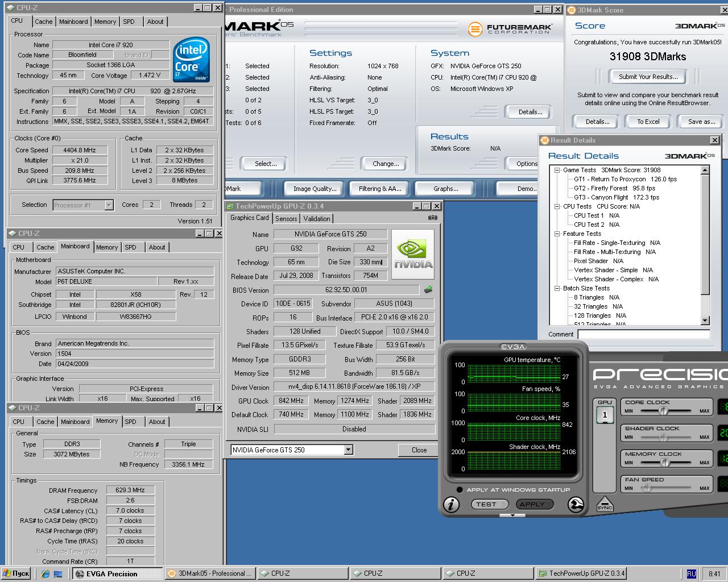Click the Futuremark Corporation logo
The image size is (728, 582).
click(510, 28)
